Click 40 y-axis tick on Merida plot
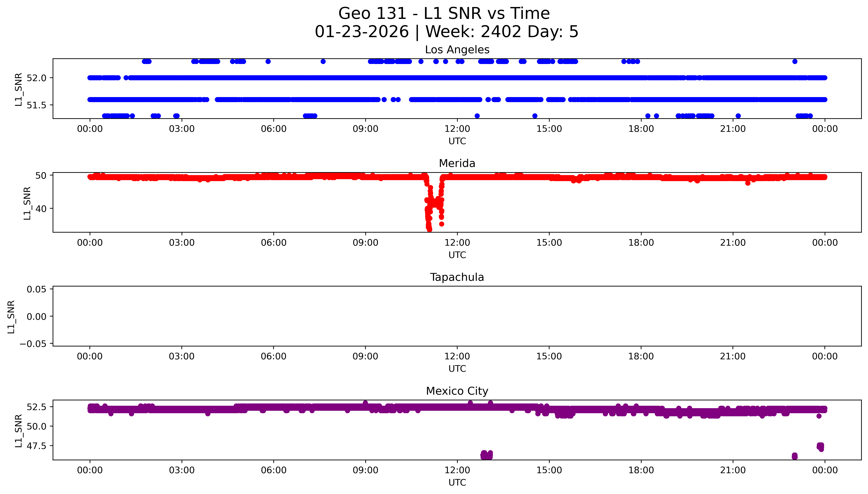868x494 pixels. 41,209
